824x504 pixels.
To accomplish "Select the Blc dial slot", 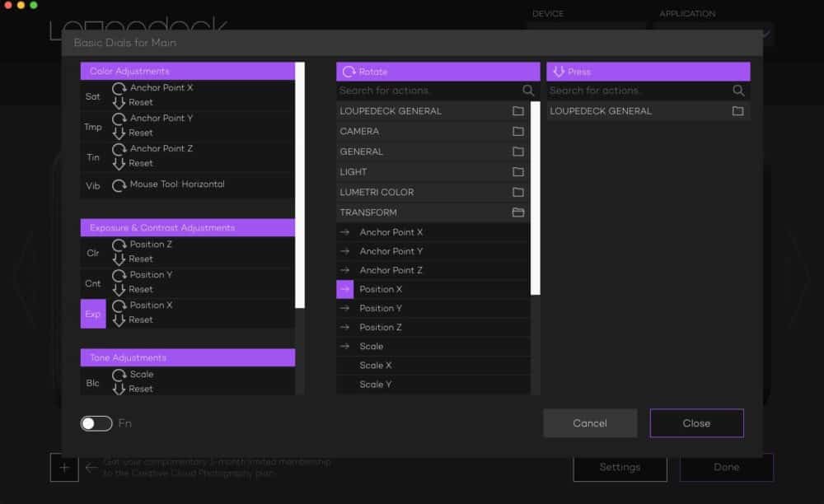I will [x=93, y=383].
